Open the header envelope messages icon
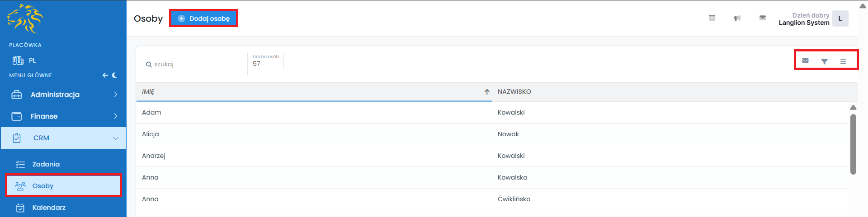The image size is (868, 217). click(763, 18)
